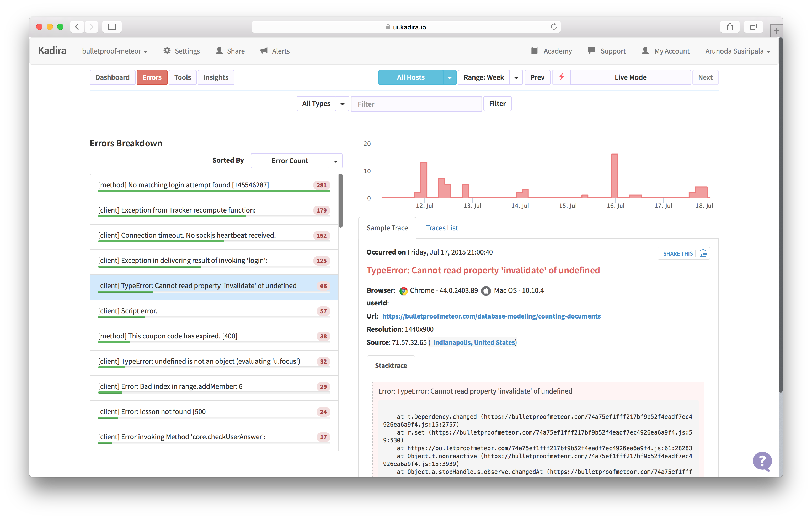The width and height of the screenshot is (812, 519).
Task: Expand the All Hosts dropdown arrow
Action: click(450, 77)
